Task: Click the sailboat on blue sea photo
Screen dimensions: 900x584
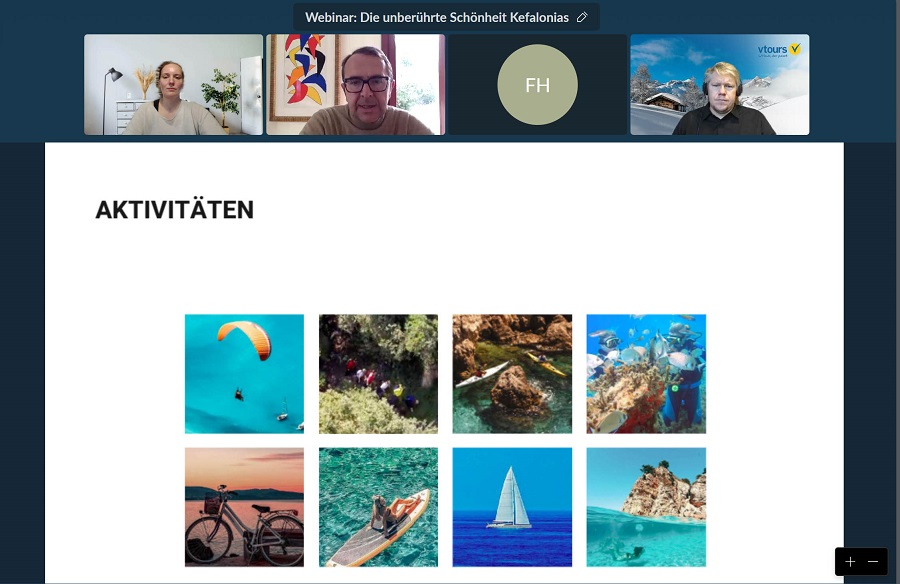Action: 512,507
